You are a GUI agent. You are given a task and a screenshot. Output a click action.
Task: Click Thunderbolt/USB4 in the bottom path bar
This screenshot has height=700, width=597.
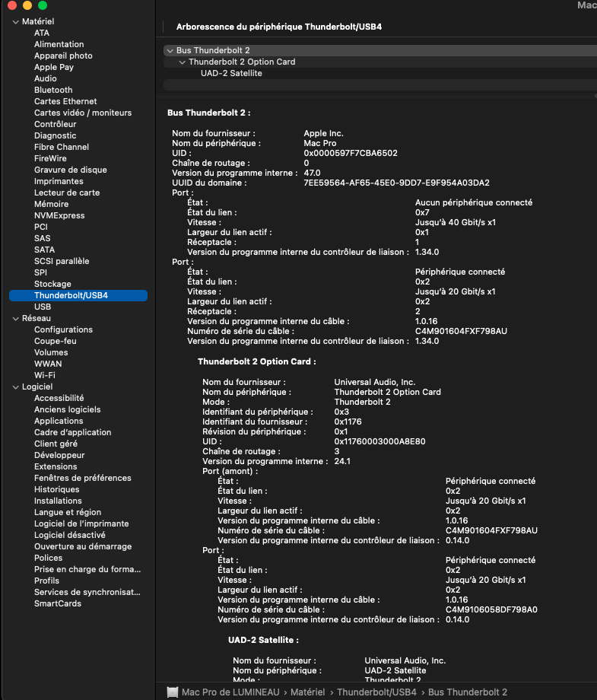376,692
